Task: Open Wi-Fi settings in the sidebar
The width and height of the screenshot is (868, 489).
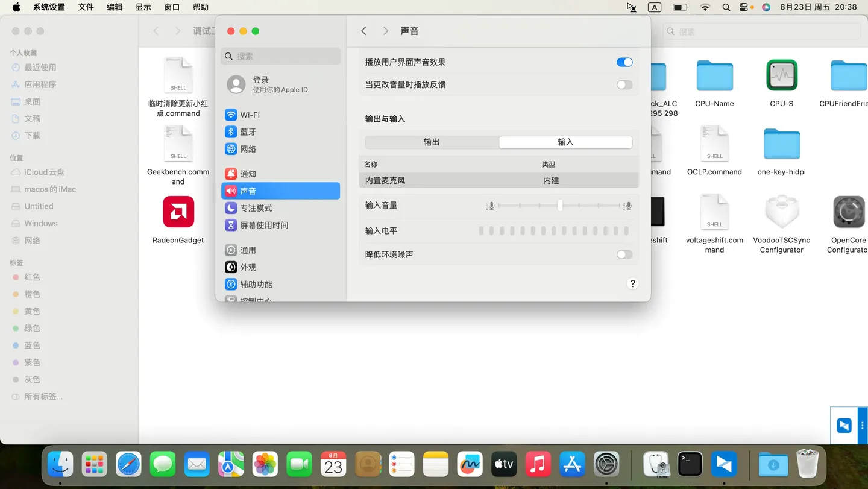Action: coord(250,115)
